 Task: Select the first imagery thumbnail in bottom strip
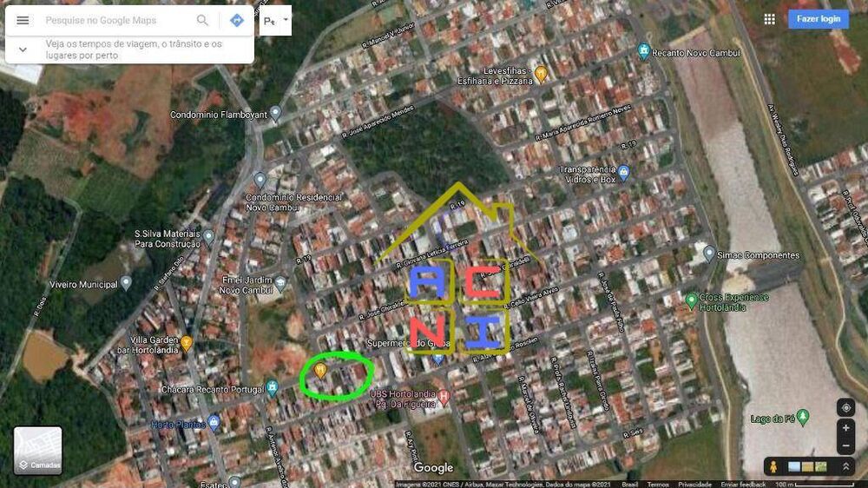coord(794,467)
